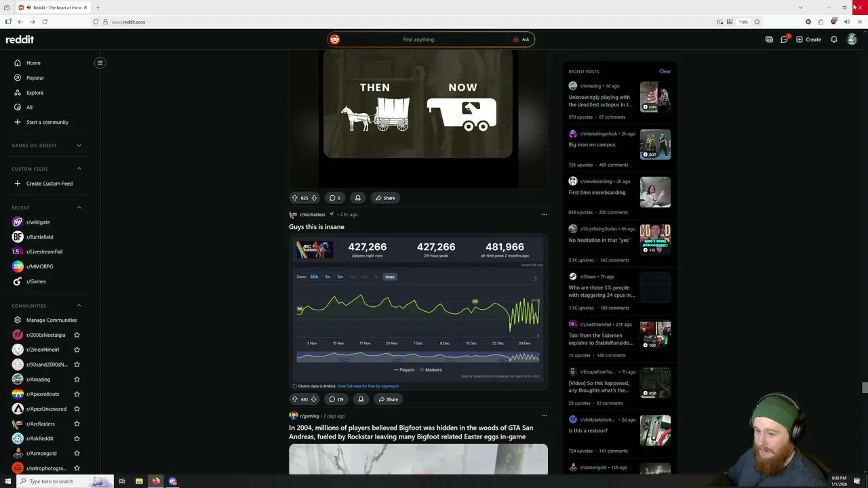Viewport: 868px width, 488px height.
Task: Click Start a community
Action: [x=46, y=122]
